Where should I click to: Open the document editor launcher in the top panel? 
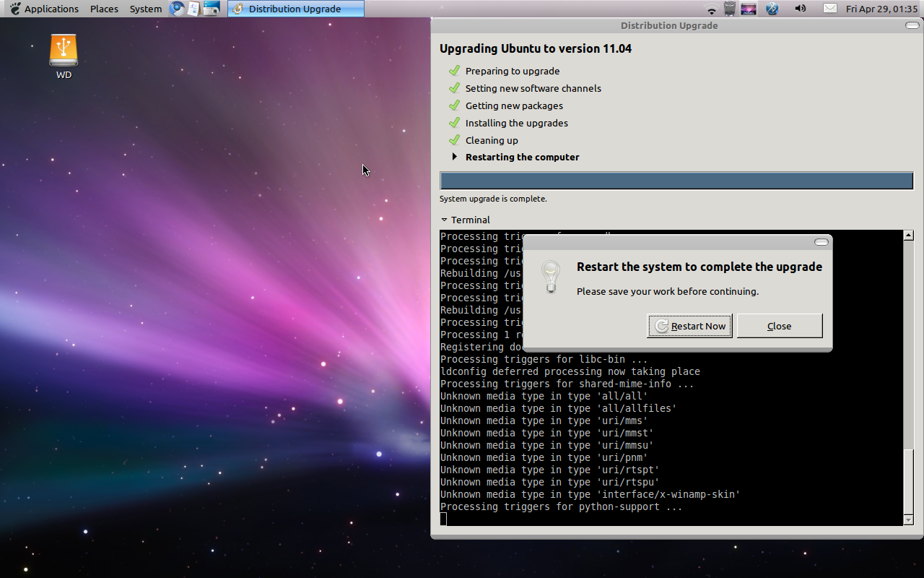click(193, 9)
